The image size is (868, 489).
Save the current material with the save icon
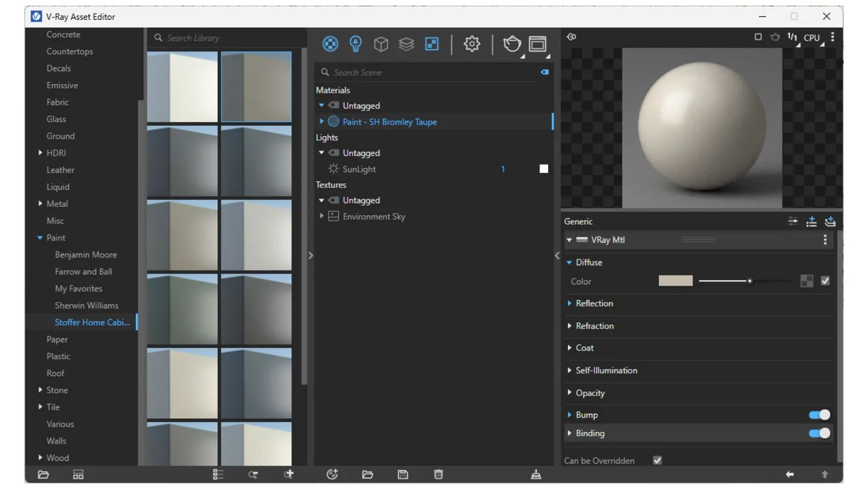pos(402,474)
